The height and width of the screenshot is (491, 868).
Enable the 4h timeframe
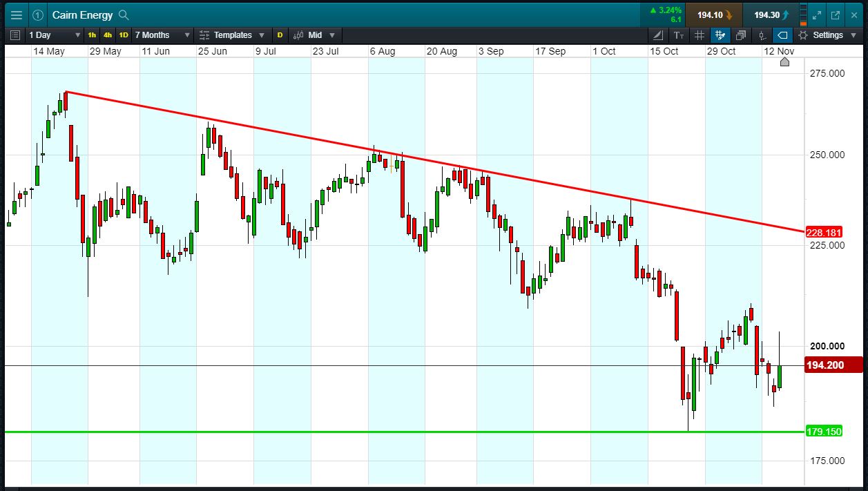point(108,35)
